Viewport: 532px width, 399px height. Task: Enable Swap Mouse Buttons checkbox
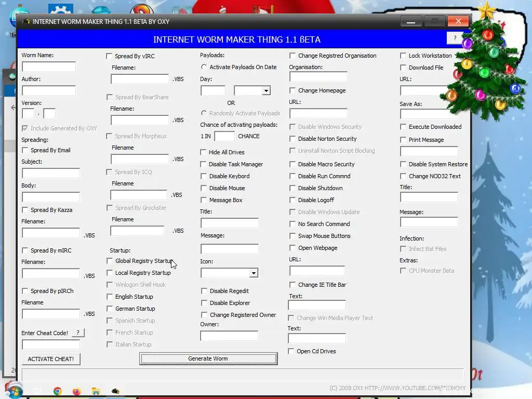292,236
